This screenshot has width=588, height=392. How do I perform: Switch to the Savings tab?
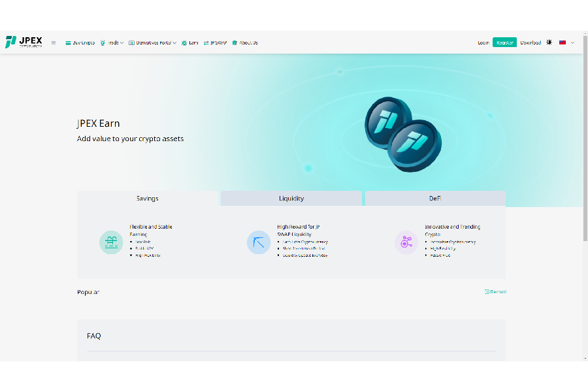(148, 199)
